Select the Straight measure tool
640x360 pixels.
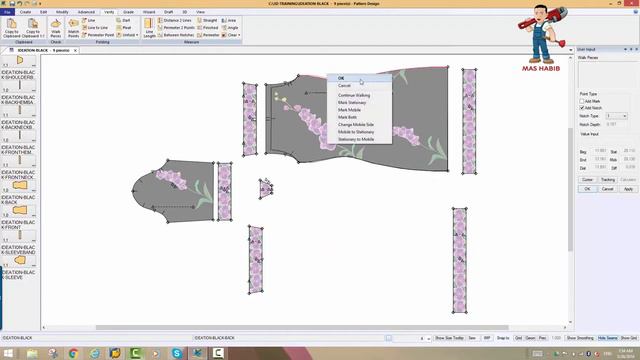coord(207,20)
